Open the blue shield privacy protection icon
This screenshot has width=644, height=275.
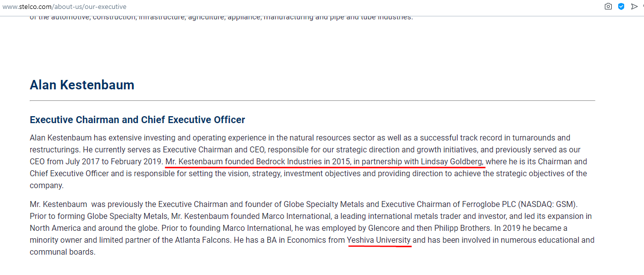click(621, 6)
